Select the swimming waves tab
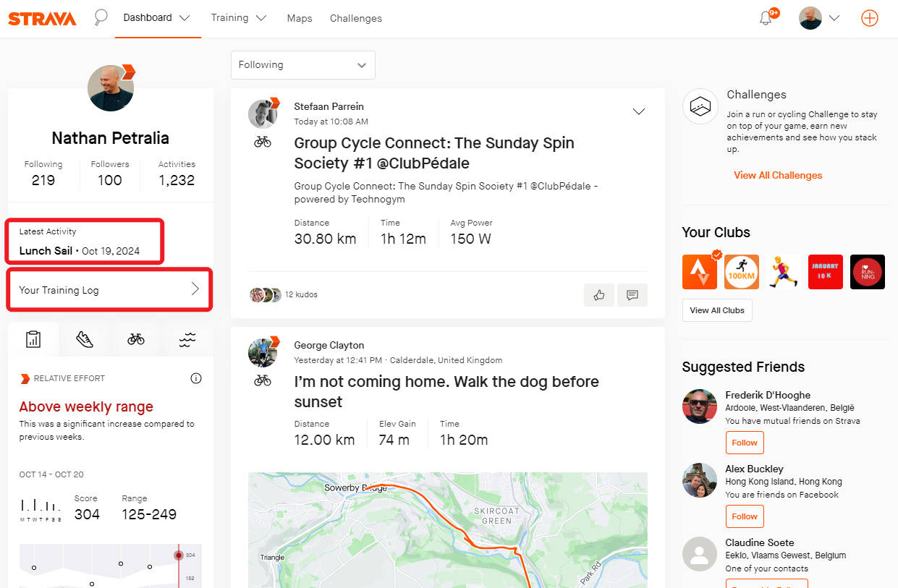Viewport: 898px width, 588px height. point(187,339)
